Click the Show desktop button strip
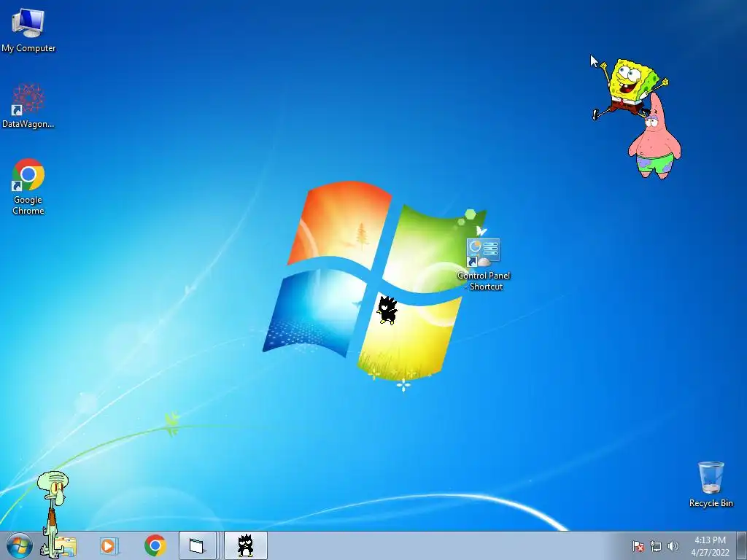Screen dimensions: 747x560 click(x=742, y=545)
